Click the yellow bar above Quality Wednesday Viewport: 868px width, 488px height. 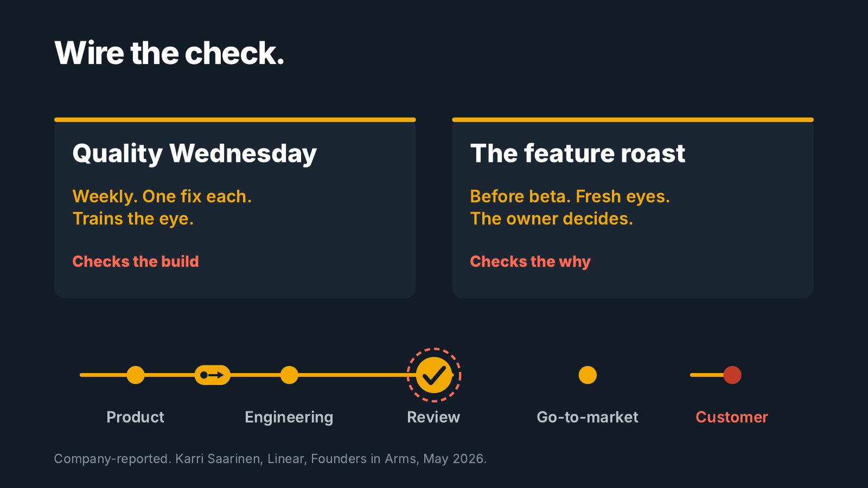pyautogui.click(x=235, y=120)
